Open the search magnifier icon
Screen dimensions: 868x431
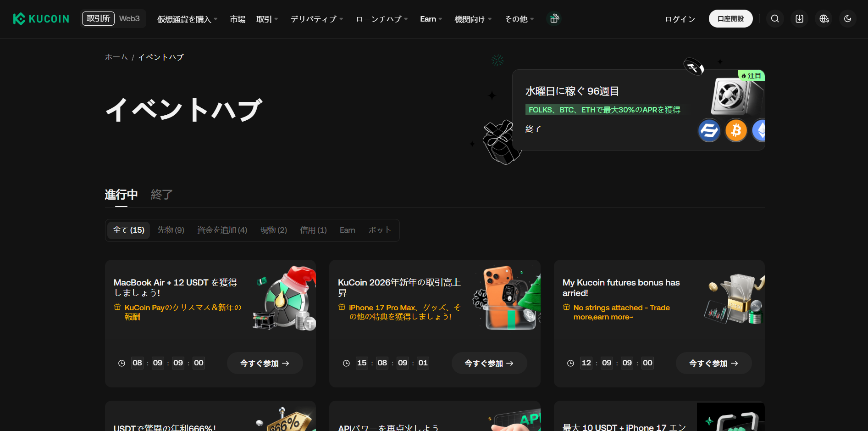[775, 19]
